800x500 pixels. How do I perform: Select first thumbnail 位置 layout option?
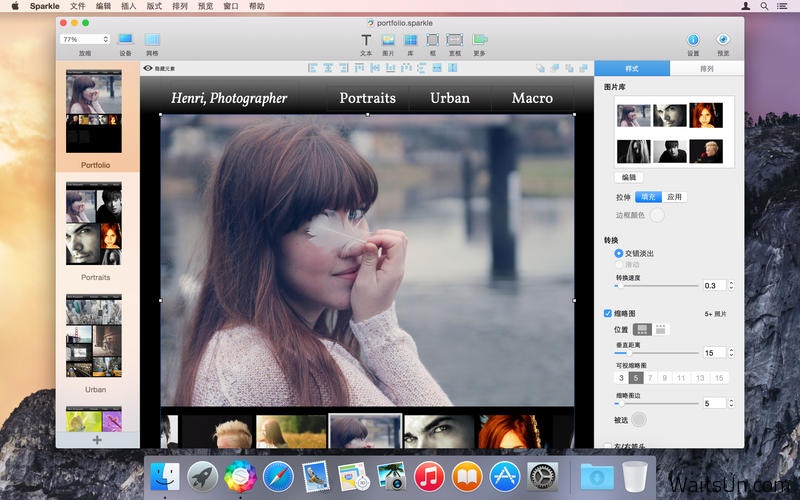(x=642, y=330)
